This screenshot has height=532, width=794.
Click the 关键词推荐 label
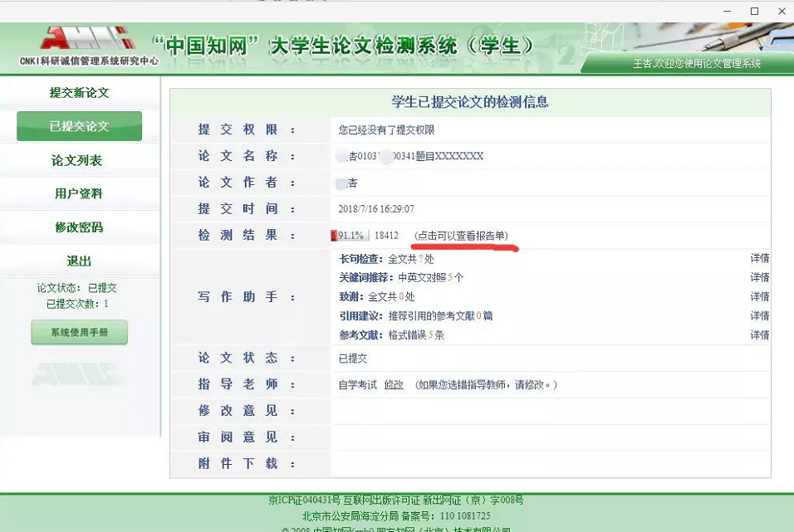[366, 277]
